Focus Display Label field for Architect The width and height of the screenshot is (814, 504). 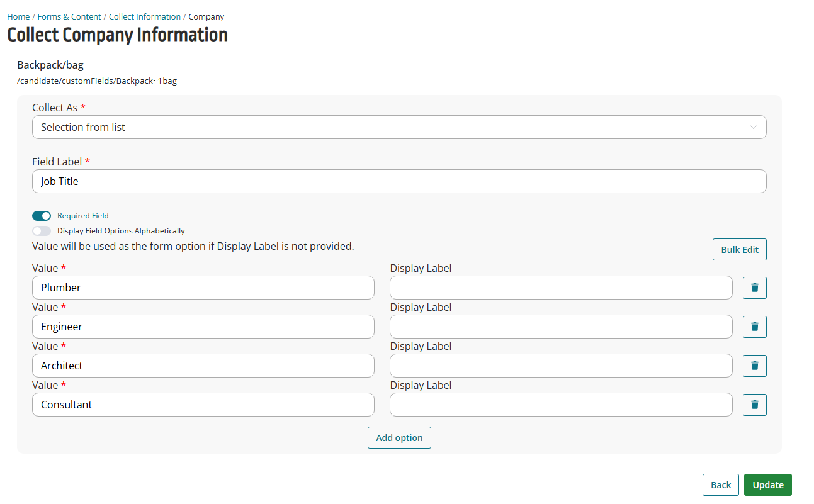coord(561,366)
